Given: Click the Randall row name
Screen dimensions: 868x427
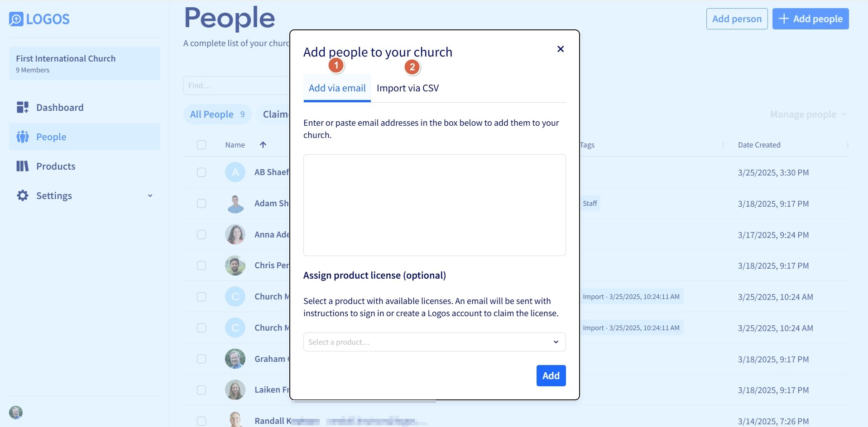Looking at the screenshot, I should 272,421.
